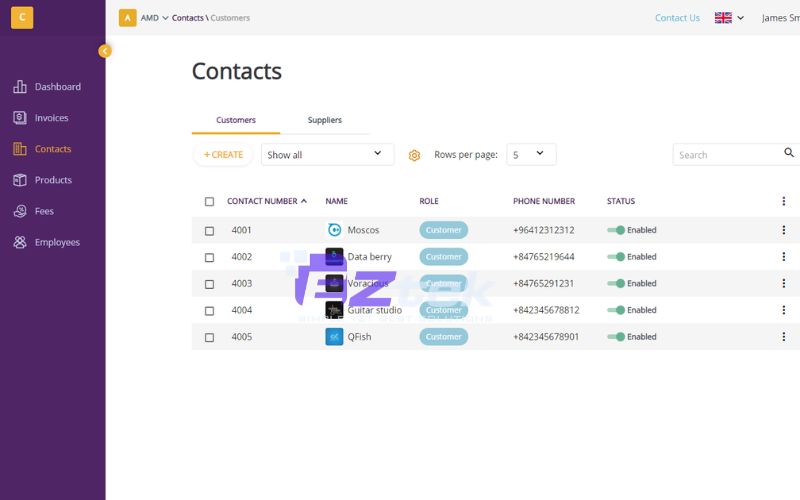This screenshot has width=800, height=500.
Task: Toggle Enabled status for QFish
Action: 616,337
